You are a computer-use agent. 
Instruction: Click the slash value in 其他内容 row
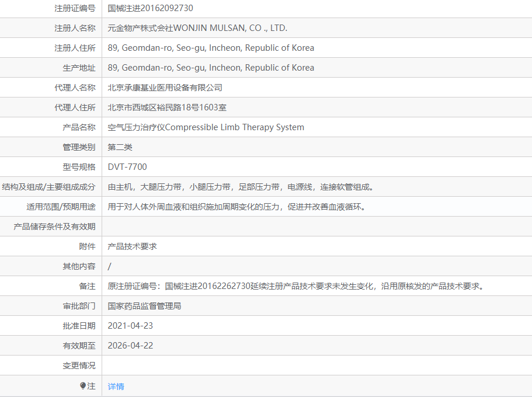coord(109,266)
